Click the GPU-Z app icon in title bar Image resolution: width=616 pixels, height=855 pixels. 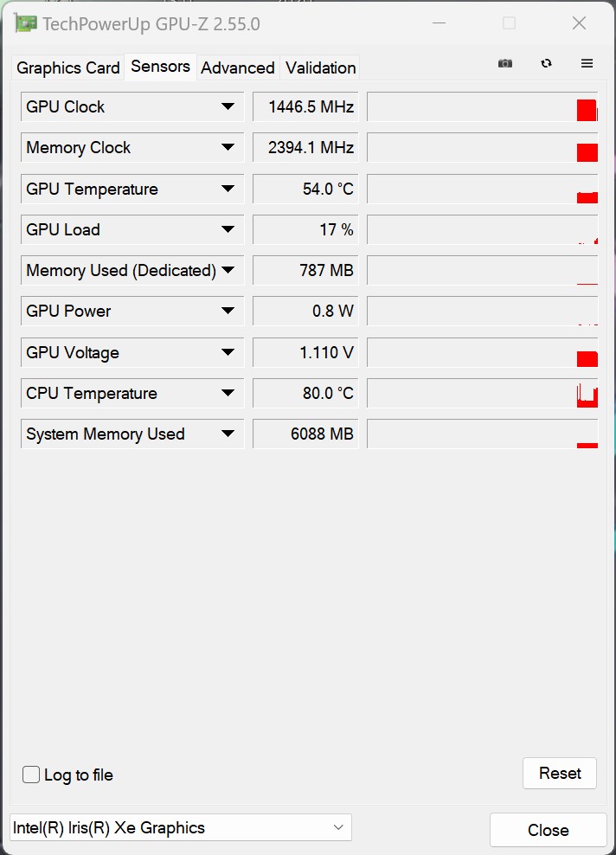pyautogui.click(x=26, y=23)
